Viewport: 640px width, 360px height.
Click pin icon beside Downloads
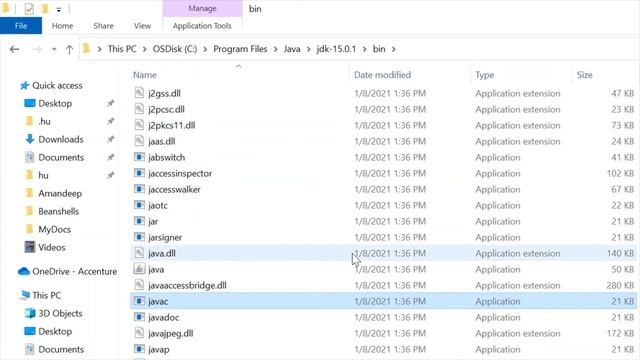(111, 139)
